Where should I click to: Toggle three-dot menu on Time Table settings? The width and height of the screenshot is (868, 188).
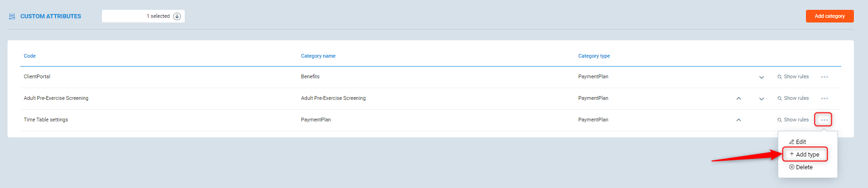824,120
